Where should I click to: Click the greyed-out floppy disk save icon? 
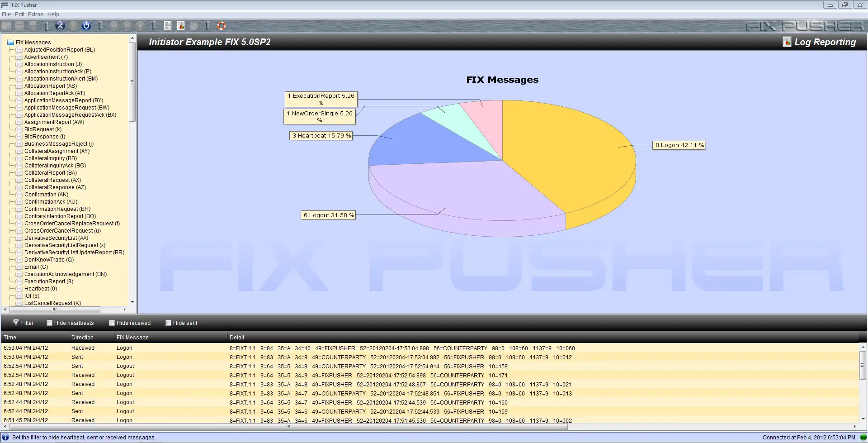point(33,26)
